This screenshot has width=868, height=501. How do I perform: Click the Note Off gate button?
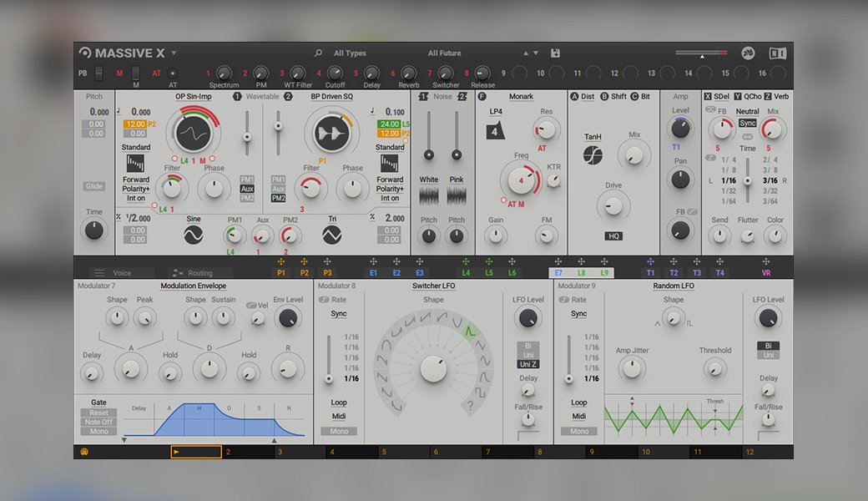pyautogui.click(x=98, y=423)
